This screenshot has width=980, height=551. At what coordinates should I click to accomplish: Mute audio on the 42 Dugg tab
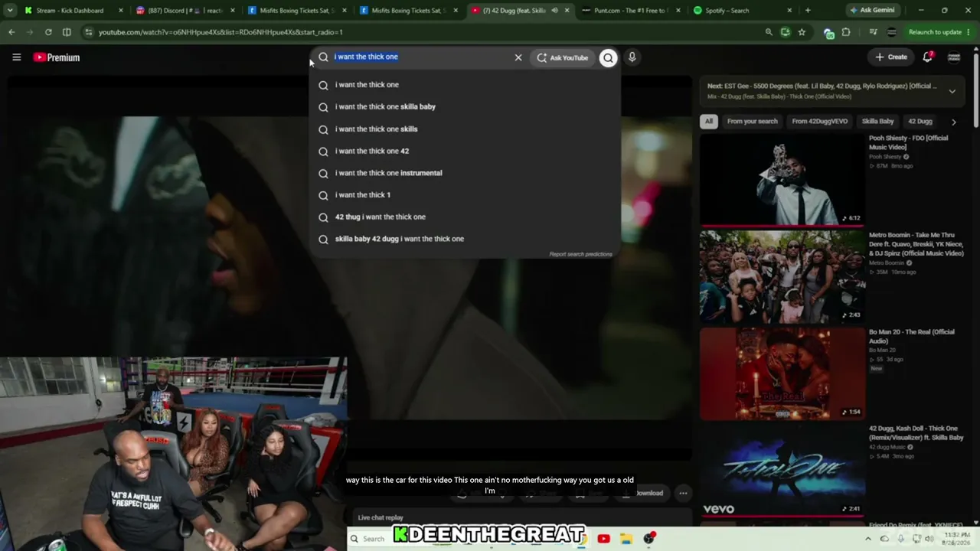[x=554, y=11]
